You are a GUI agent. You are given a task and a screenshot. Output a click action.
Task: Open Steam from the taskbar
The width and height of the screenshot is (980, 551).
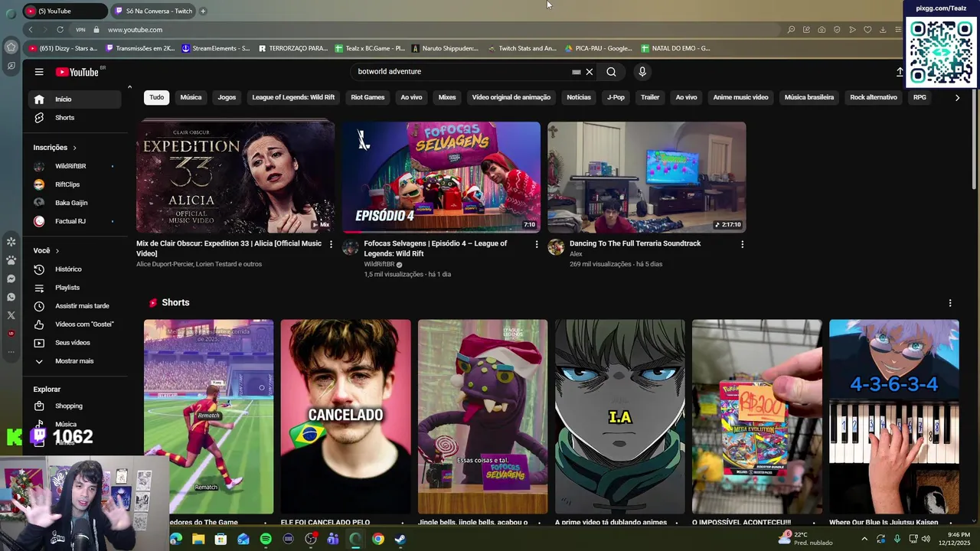pyautogui.click(x=400, y=539)
